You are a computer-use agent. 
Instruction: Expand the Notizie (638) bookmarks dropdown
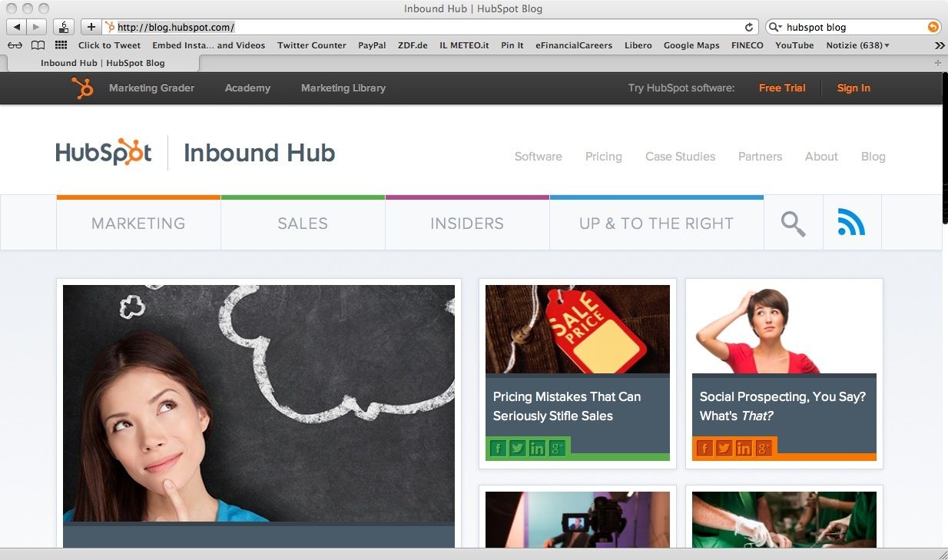[858, 45]
